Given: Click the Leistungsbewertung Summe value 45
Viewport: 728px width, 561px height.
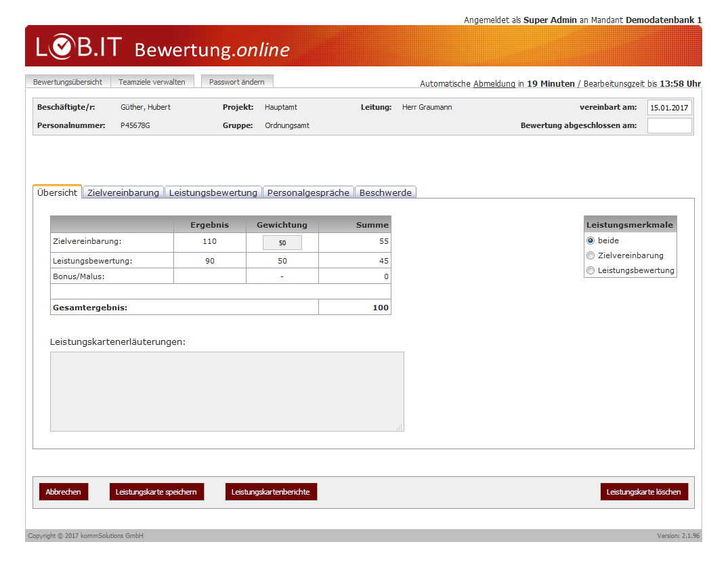Looking at the screenshot, I should (383, 261).
